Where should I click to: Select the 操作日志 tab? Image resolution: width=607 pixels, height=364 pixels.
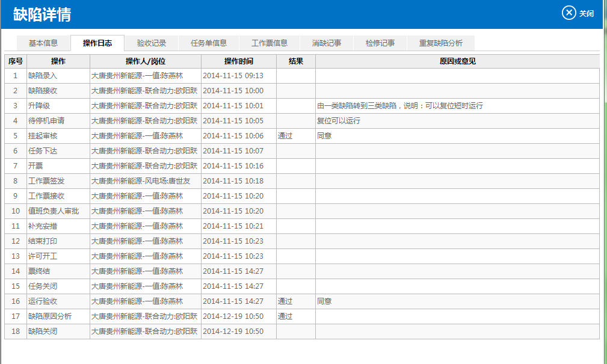97,43
